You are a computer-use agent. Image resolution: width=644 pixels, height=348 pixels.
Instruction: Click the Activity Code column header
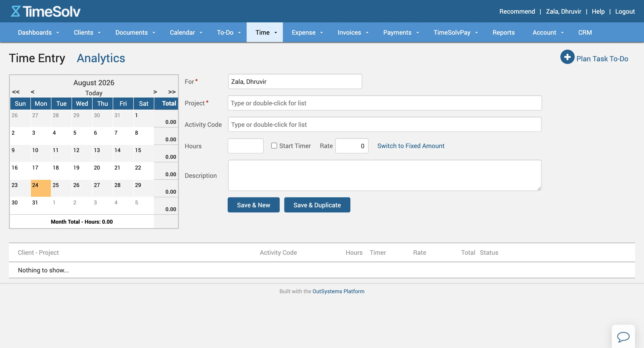click(278, 253)
